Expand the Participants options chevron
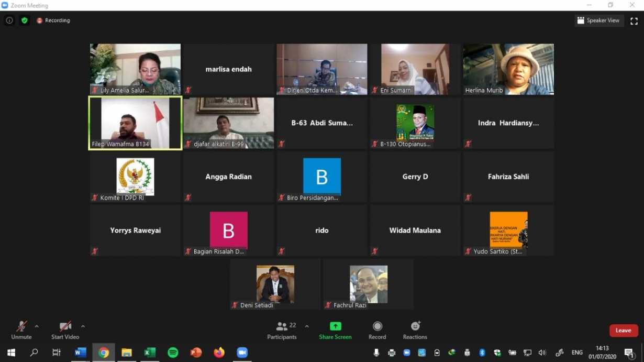This screenshot has height=362, width=644. point(307,326)
